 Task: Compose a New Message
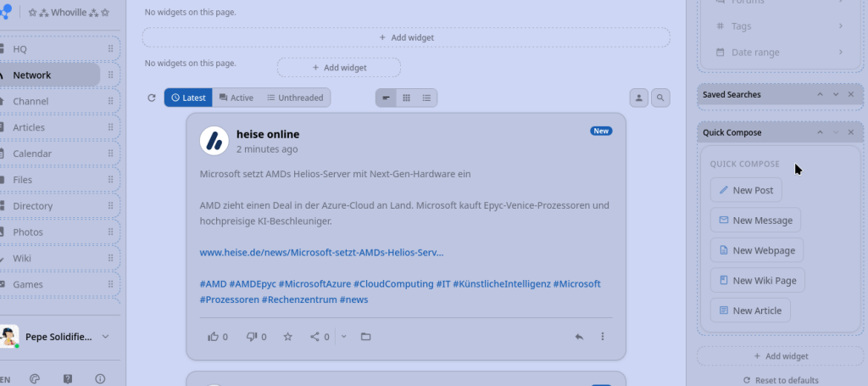(x=755, y=221)
